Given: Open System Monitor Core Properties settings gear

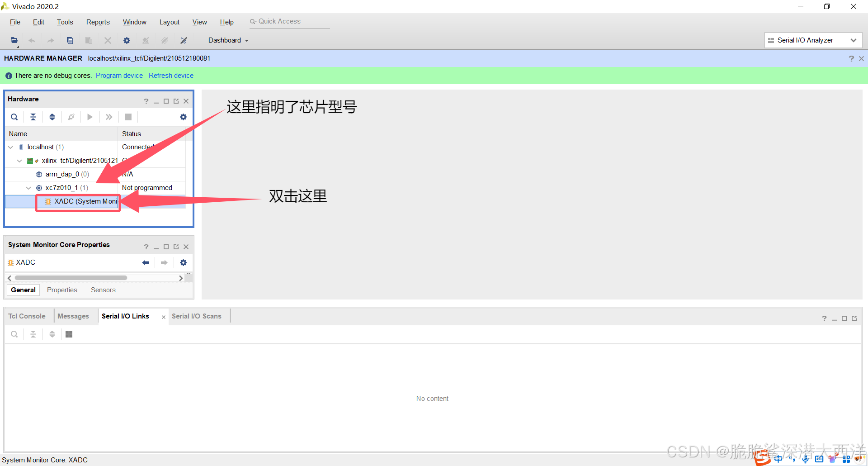Looking at the screenshot, I should coord(183,263).
